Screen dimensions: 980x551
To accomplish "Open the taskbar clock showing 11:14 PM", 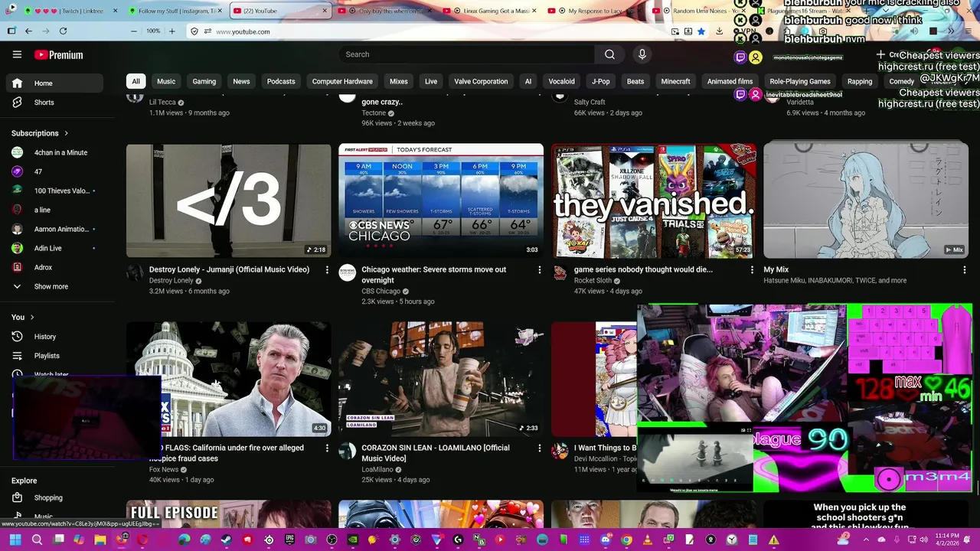I will (947, 540).
